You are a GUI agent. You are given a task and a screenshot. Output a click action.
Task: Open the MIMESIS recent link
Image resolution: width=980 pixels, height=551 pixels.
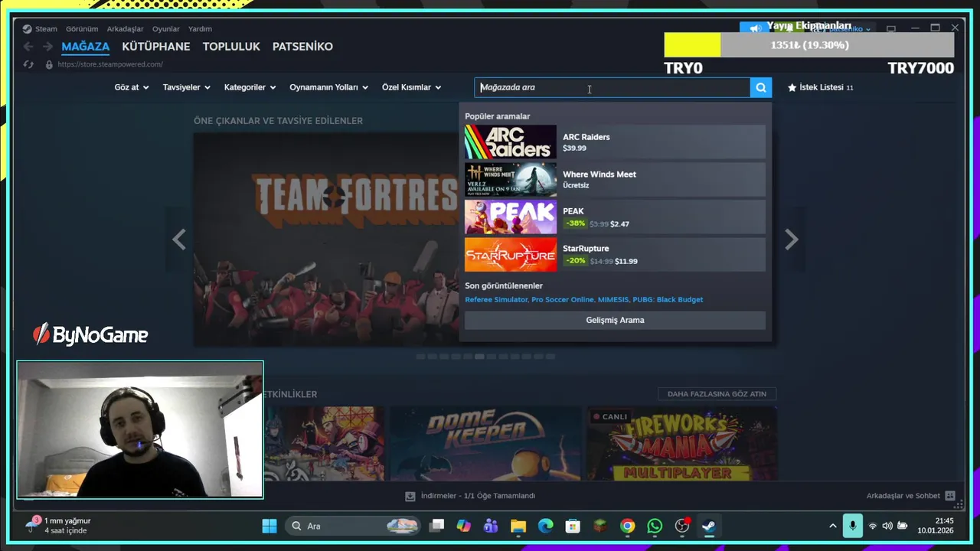pos(613,300)
